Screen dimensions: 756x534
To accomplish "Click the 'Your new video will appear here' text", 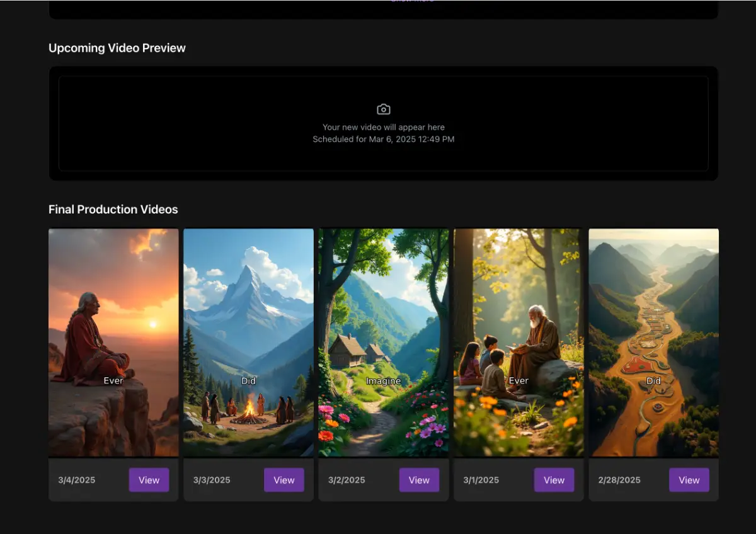I will pos(383,127).
